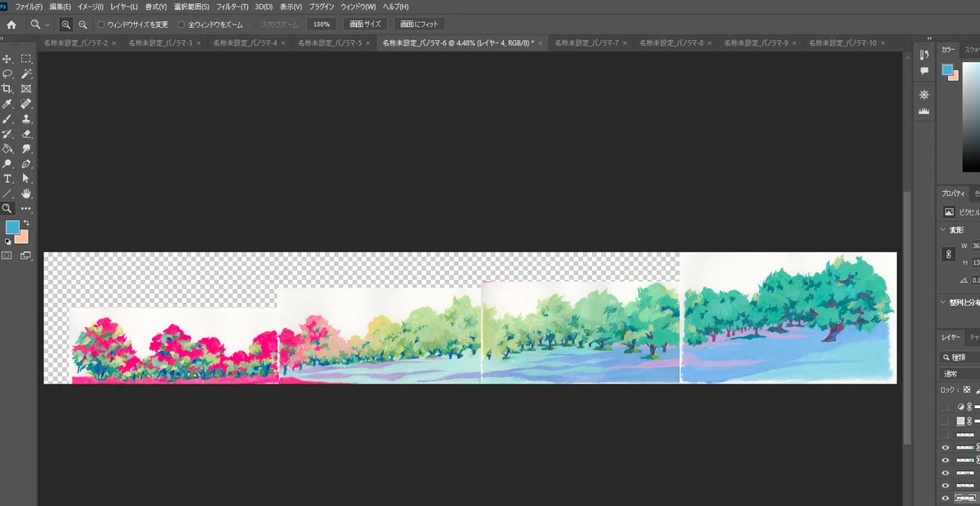Enable ウィンドウサイズを変更 checkbox

pyautogui.click(x=100, y=24)
